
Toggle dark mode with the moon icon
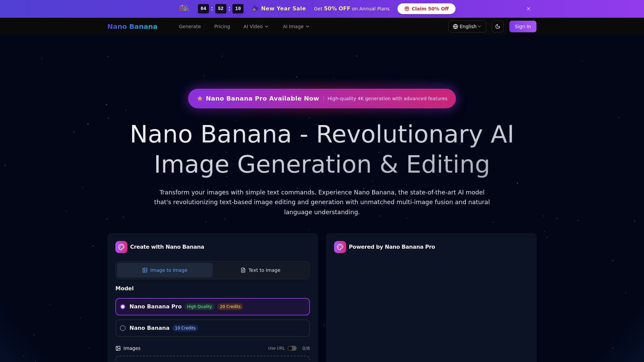pos(497,26)
